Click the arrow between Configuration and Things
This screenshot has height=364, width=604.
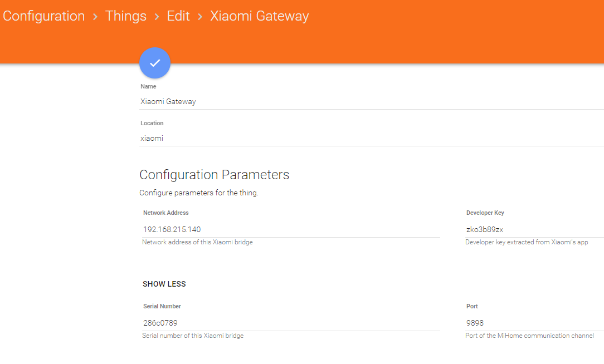coord(95,17)
